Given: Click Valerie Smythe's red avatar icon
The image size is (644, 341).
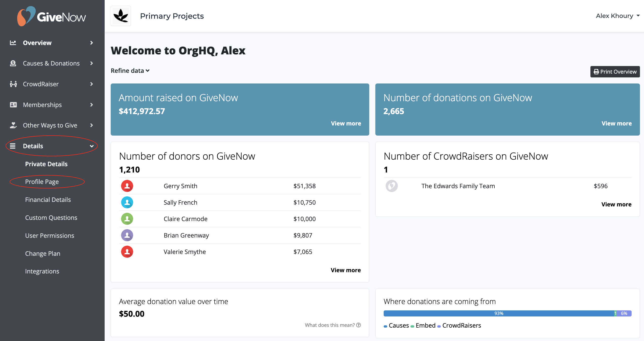Looking at the screenshot, I should 127,252.
